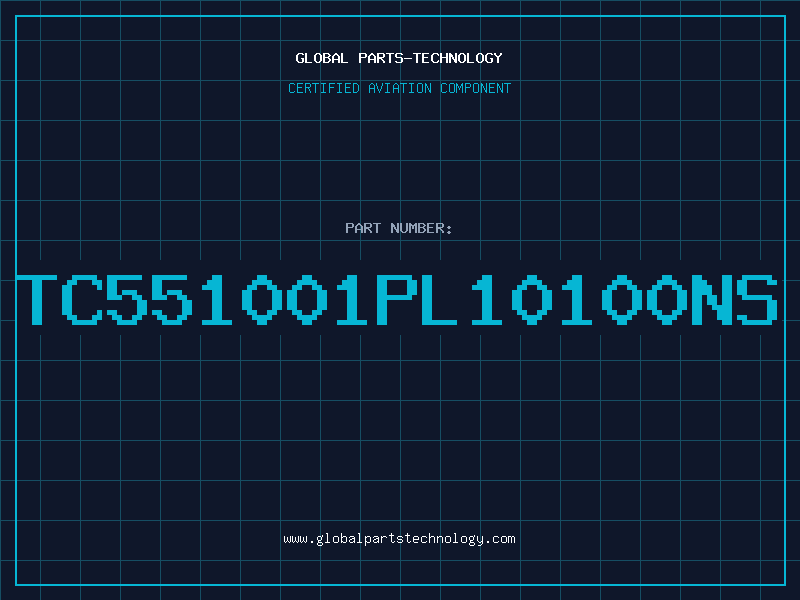The height and width of the screenshot is (600, 800).
Task: Select part number TC551001PL10100NS
Action: [397, 299]
